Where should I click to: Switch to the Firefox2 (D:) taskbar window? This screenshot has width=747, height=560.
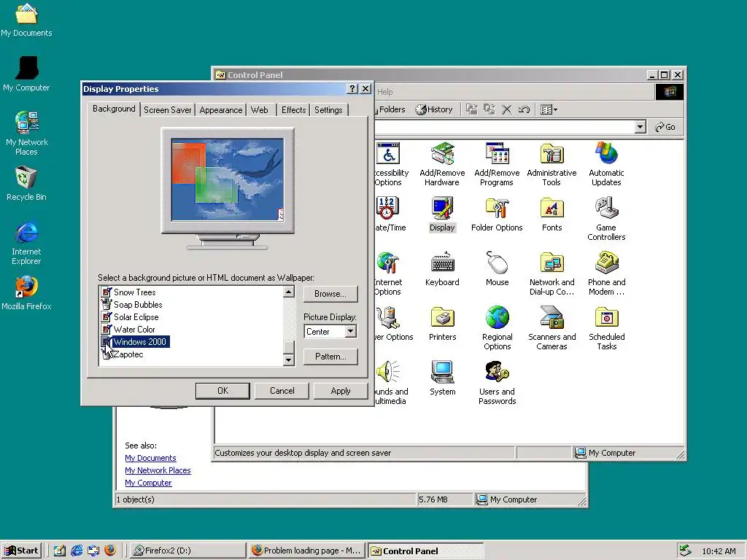187,551
